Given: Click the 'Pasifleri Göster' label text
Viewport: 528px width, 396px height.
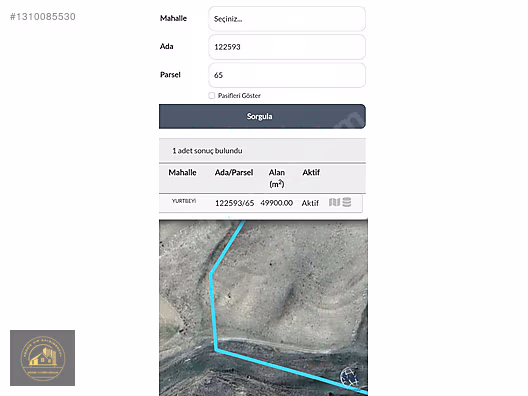Looking at the screenshot, I should tap(239, 96).
